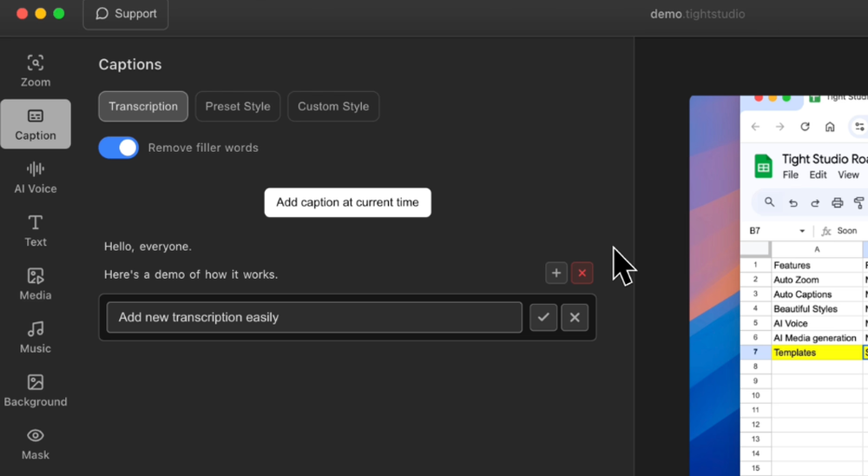Viewport: 868px width, 476px height.
Task: Toggle Remove filler words switch
Action: pyautogui.click(x=118, y=148)
